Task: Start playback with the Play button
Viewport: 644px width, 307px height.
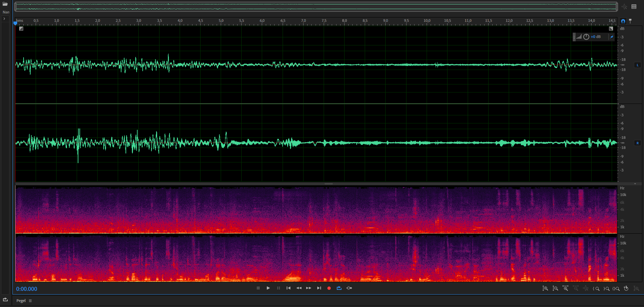Action: click(x=268, y=288)
